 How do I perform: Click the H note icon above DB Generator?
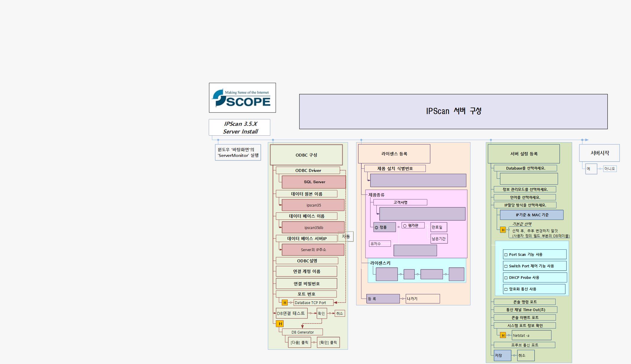click(280, 324)
